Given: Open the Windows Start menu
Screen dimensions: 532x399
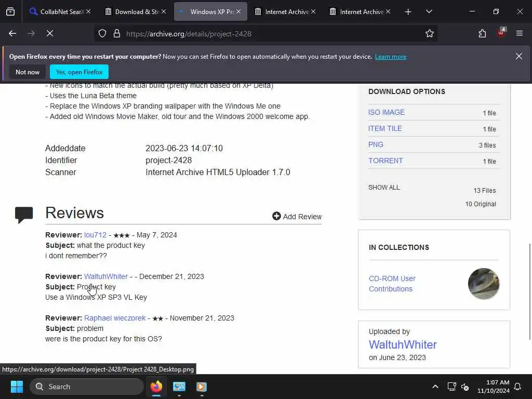Looking at the screenshot, I should 17,387.
